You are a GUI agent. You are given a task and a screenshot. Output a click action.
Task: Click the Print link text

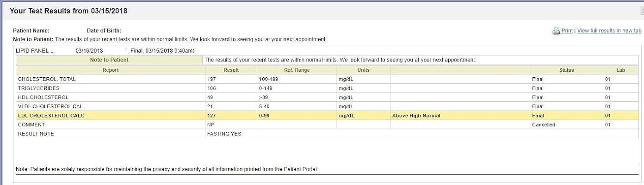point(567,31)
